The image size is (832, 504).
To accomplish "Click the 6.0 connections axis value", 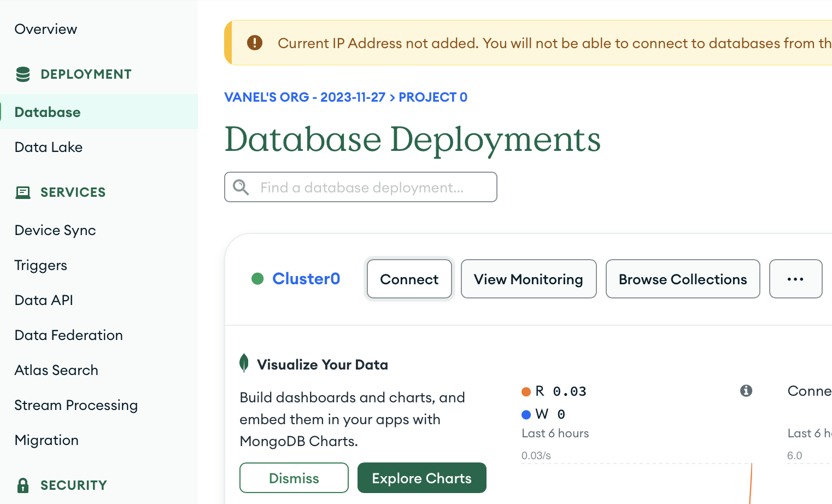I will (795, 455).
